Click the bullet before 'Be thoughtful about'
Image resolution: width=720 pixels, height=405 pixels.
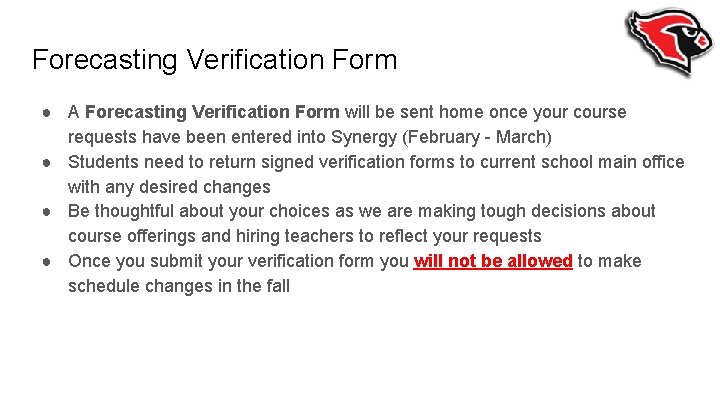46,212
